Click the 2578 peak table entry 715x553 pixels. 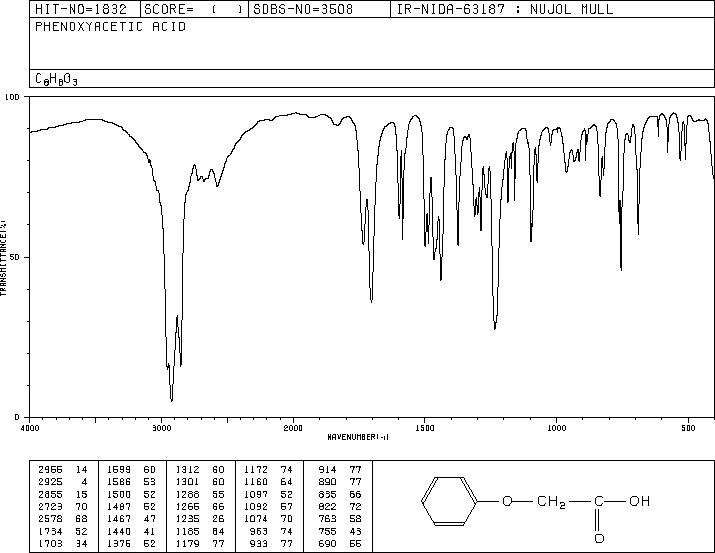pos(62,519)
